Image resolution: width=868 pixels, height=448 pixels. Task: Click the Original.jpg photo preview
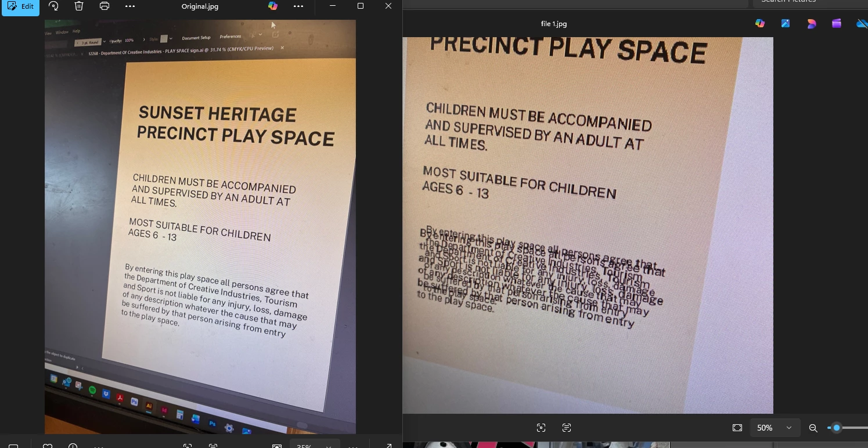[200, 226]
